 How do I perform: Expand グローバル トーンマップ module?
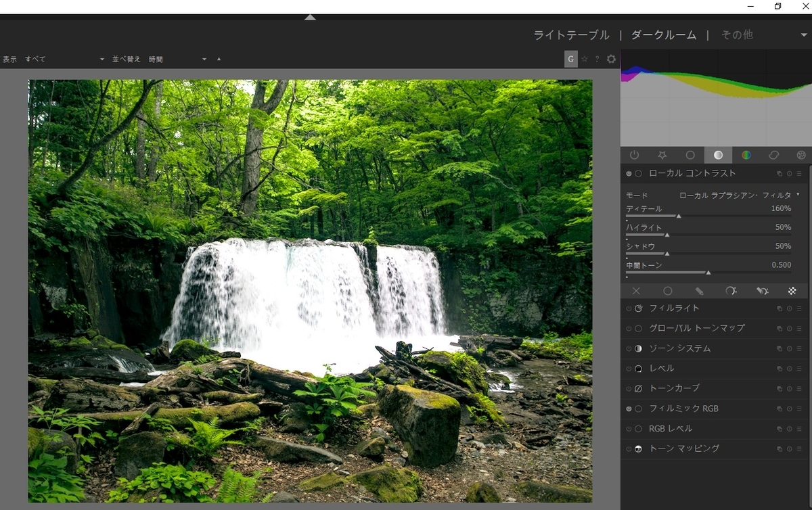click(697, 329)
